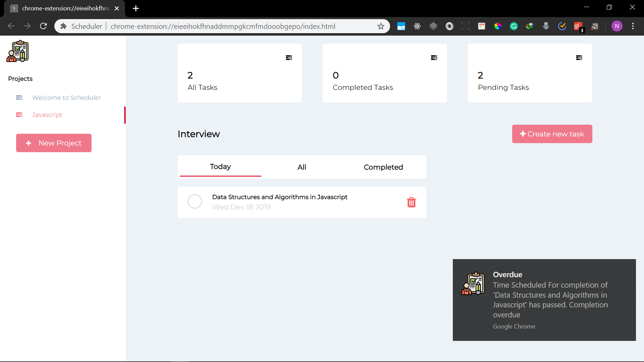Click the list icon on Pending Tasks card
This screenshot has width=644, height=362.
click(x=579, y=58)
